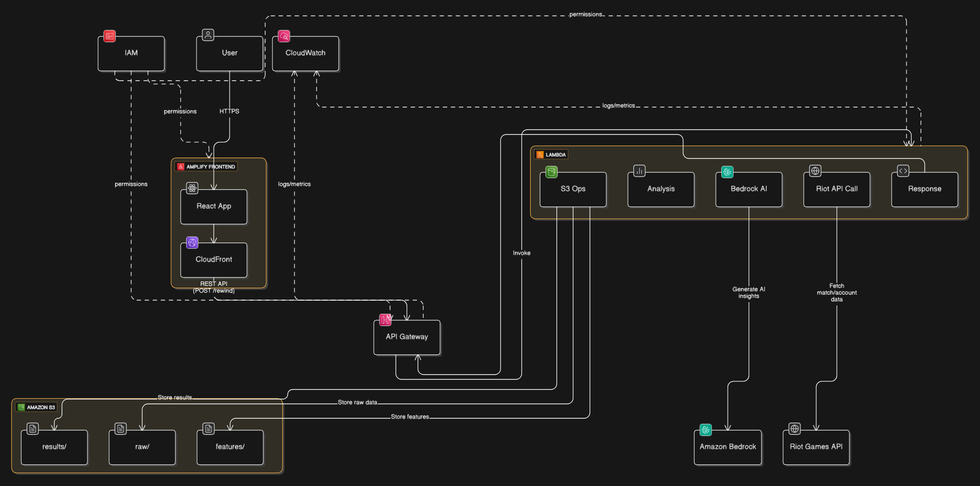
Task: Click the REST API (POST /rewind) label
Action: [214, 287]
